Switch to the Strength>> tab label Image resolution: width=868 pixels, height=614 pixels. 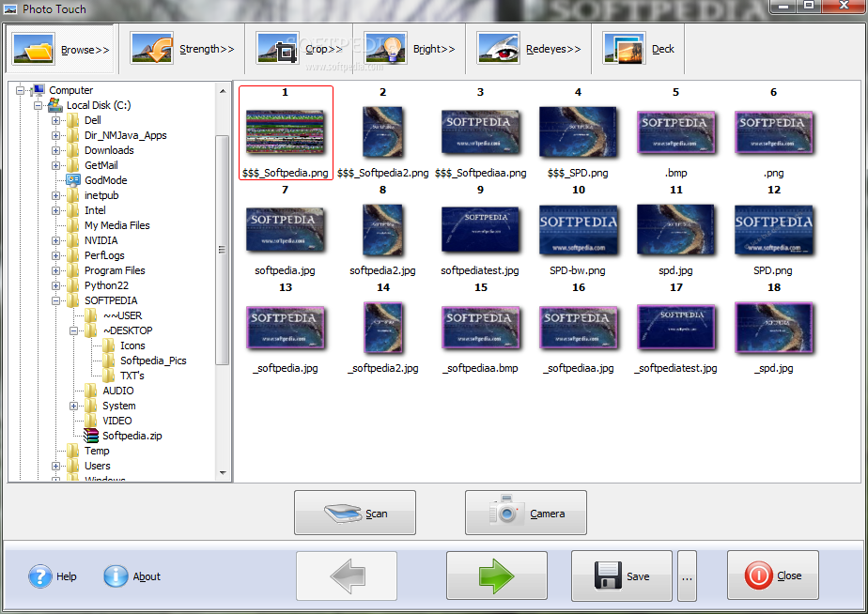point(207,49)
